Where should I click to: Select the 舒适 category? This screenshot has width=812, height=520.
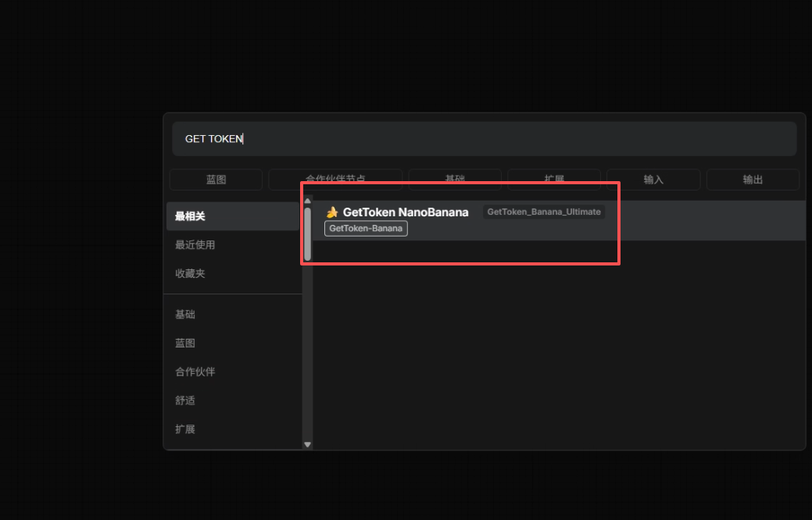click(x=185, y=400)
